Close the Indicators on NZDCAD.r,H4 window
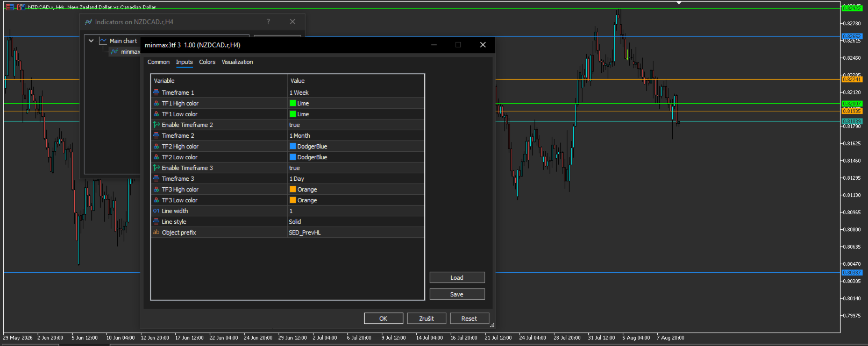 (293, 22)
